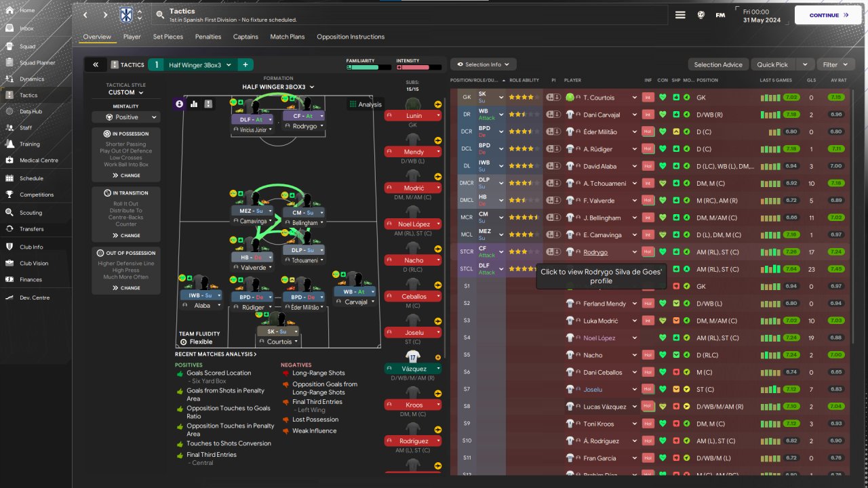Click the club badge icon
The width and height of the screenshot is (868, 488).
[x=126, y=15]
